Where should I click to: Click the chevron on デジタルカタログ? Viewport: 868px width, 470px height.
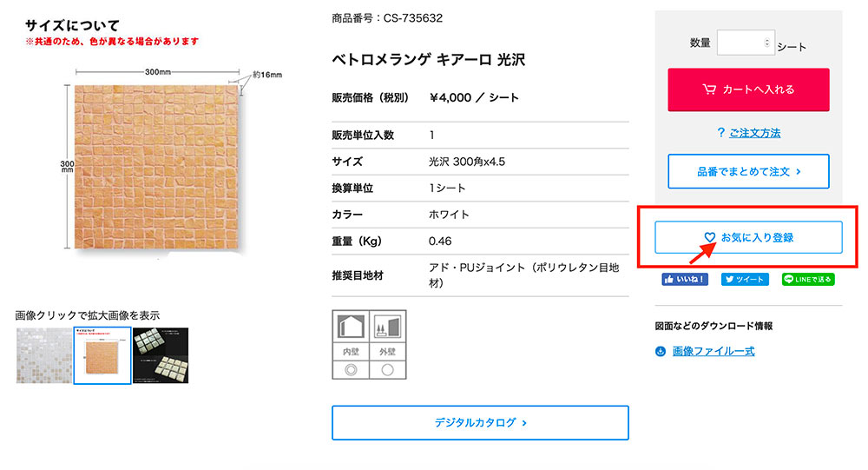click(525, 423)
